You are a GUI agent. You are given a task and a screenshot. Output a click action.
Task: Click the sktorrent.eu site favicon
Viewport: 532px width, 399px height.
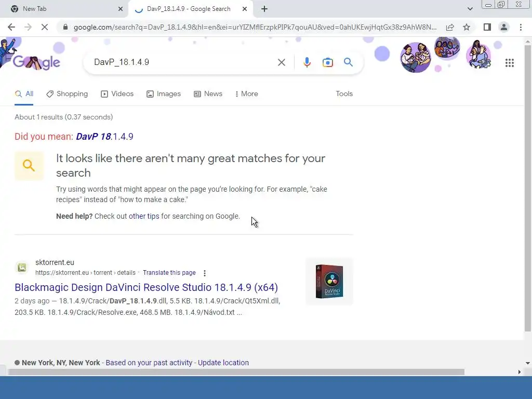click(22, 268)
